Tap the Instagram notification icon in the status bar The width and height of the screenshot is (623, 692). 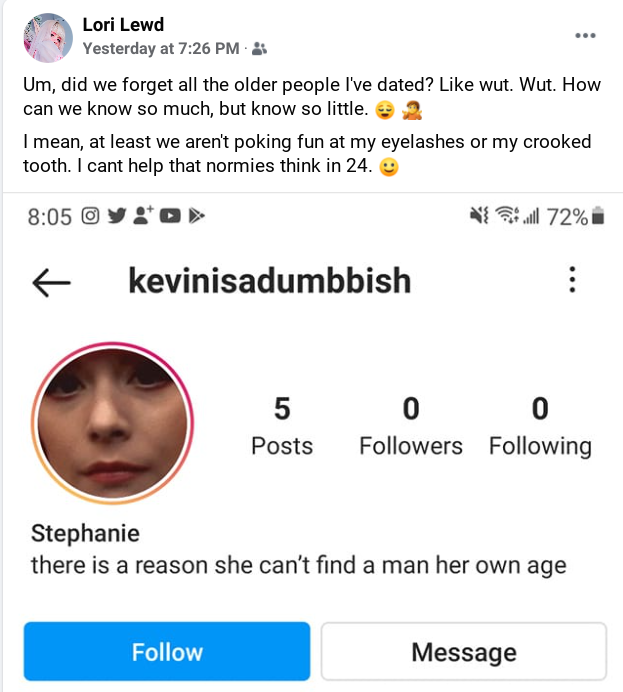[x=90, y=216]
